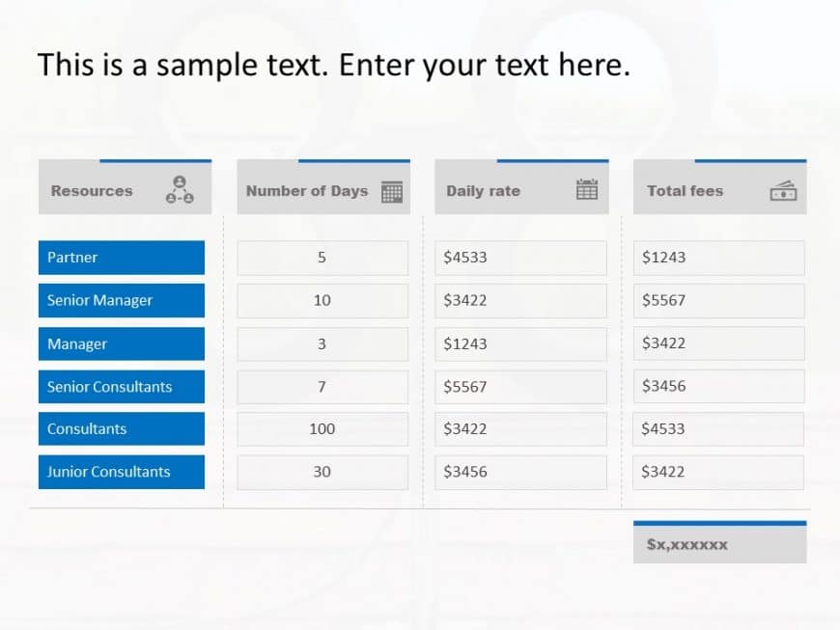The height and width of the screenshot is (630, 840).
Task: Click the 100 days cell
Action: (x=322, y=429)
